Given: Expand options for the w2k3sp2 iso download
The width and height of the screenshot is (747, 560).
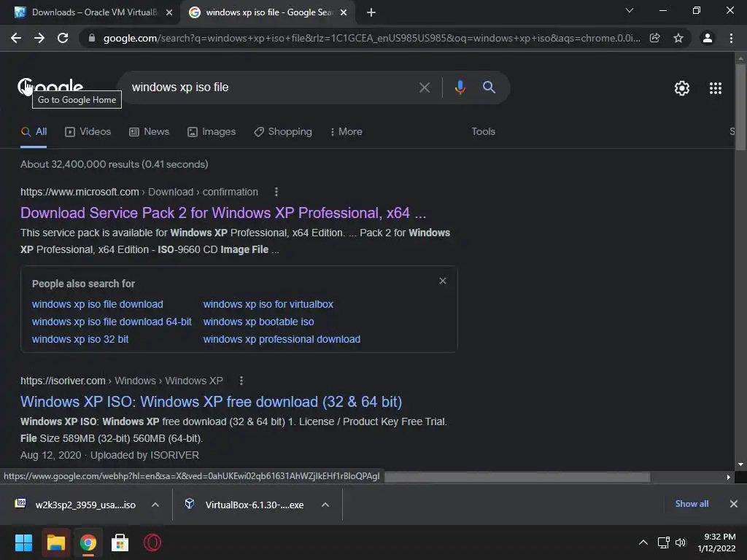Looking at the screenshot, I should tap(155, 505).
